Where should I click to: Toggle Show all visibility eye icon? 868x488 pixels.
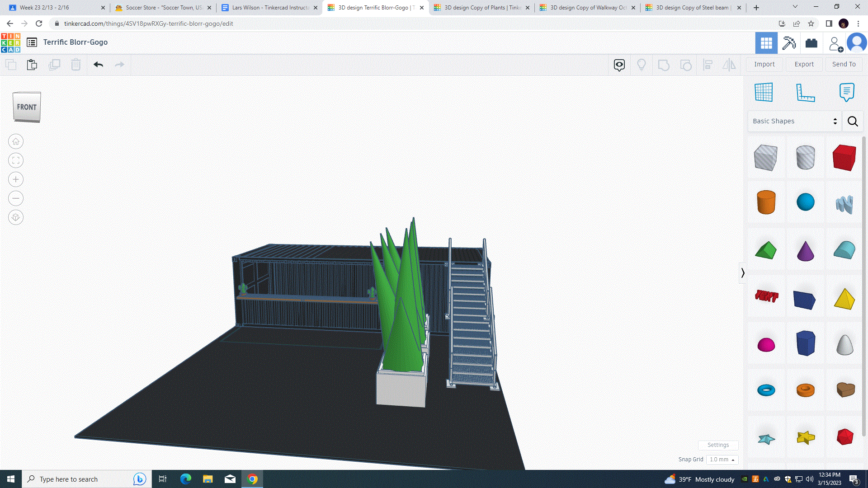619,65
